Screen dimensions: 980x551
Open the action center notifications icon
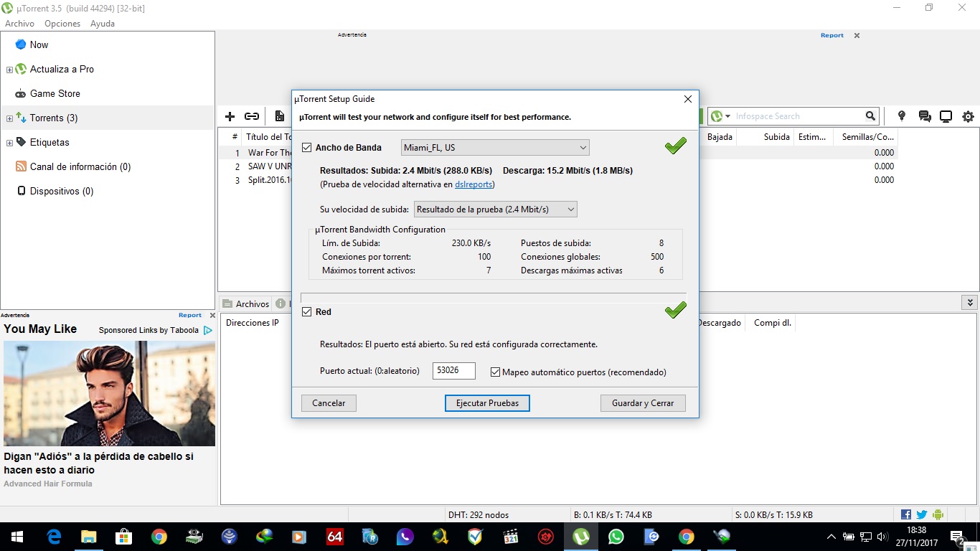(x=956, y=537)
